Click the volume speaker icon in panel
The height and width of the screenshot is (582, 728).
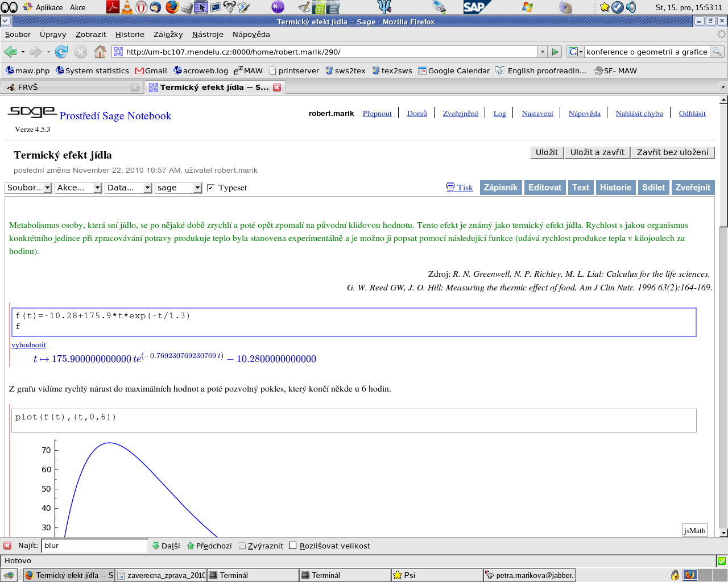tap(631, 7)
